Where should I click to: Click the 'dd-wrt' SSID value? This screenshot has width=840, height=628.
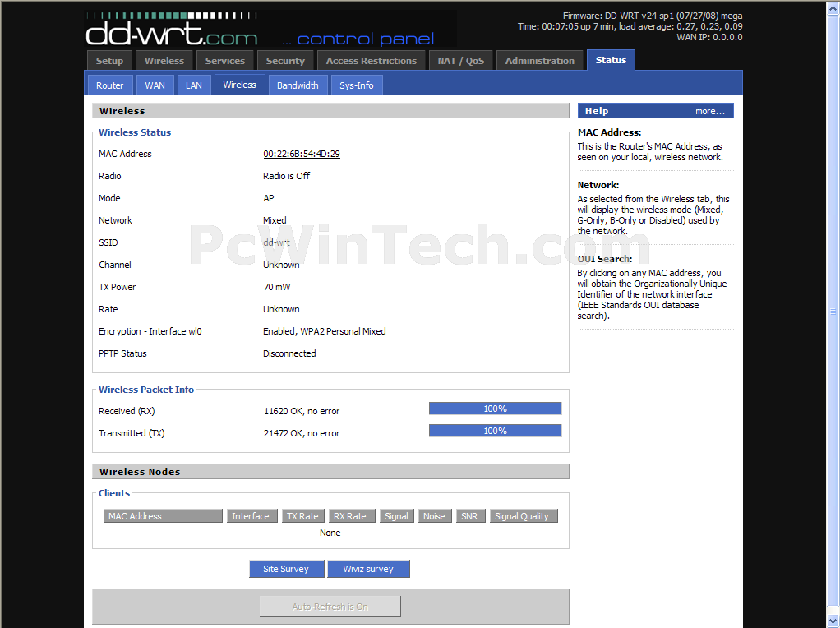pos(276,242)
